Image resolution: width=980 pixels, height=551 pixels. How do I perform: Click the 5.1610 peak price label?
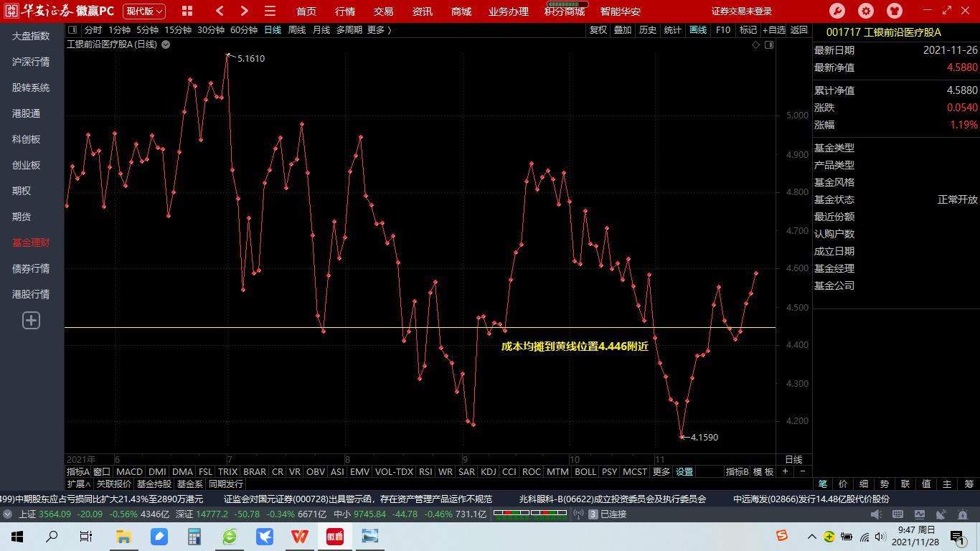pyautogui.click(x=251, y=59)
